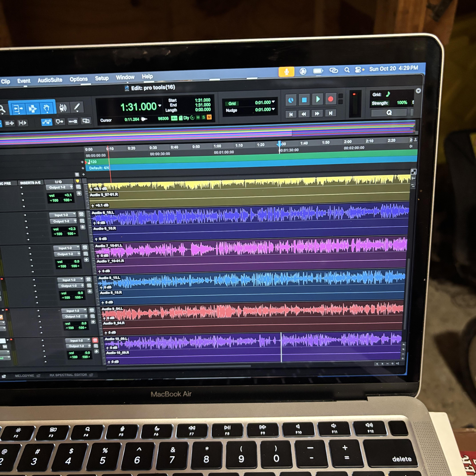The width and height of the screenshot is (476, 476).
Task: Open the Event menu
Action: point(24,81)
